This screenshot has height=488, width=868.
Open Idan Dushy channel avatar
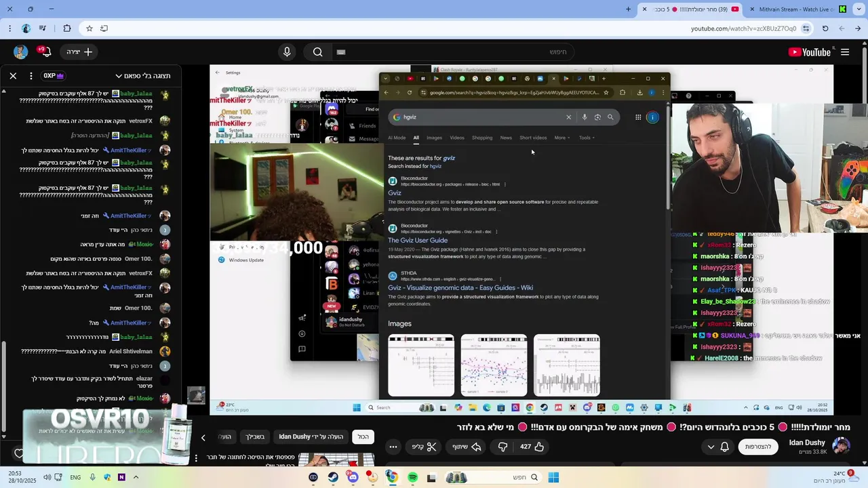(841, 447)
